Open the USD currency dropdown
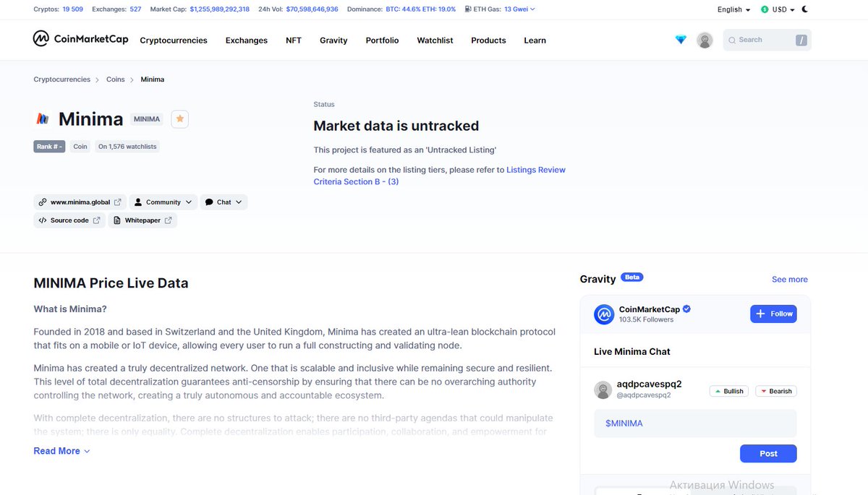Image resolution: width=868 pixels, height=495 pixels. (778, 9)
